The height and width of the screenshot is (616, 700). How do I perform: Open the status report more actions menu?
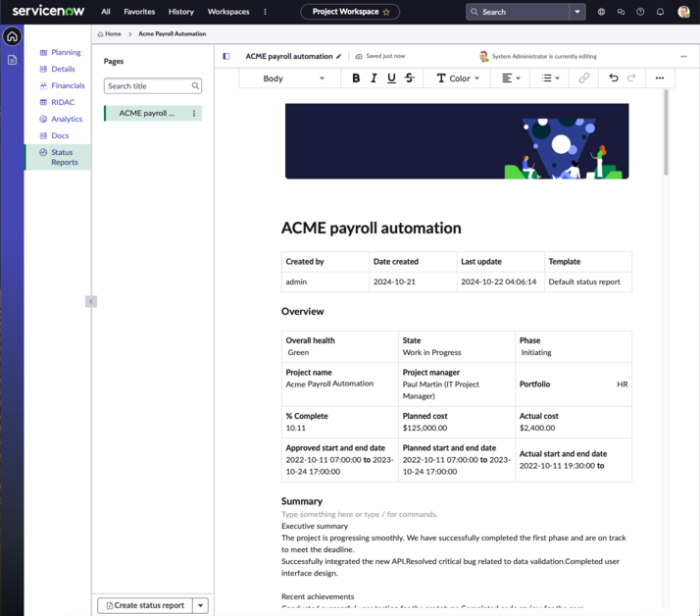[683, 56]
